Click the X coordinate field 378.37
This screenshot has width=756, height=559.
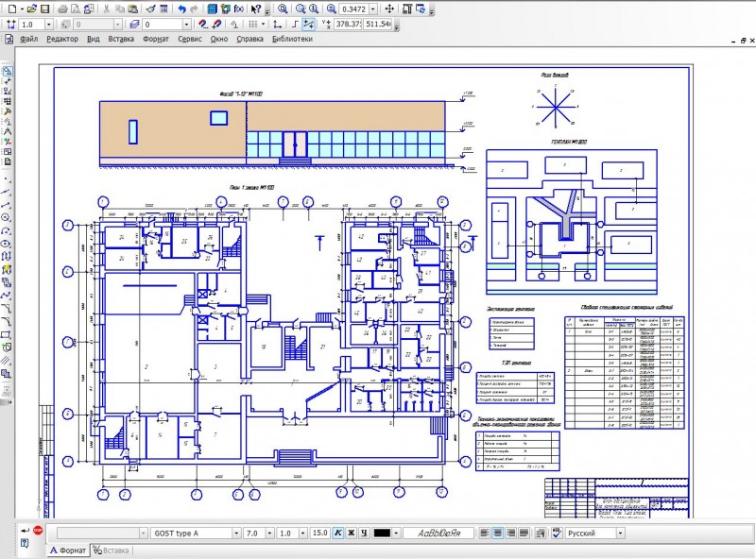pos(347,24)
